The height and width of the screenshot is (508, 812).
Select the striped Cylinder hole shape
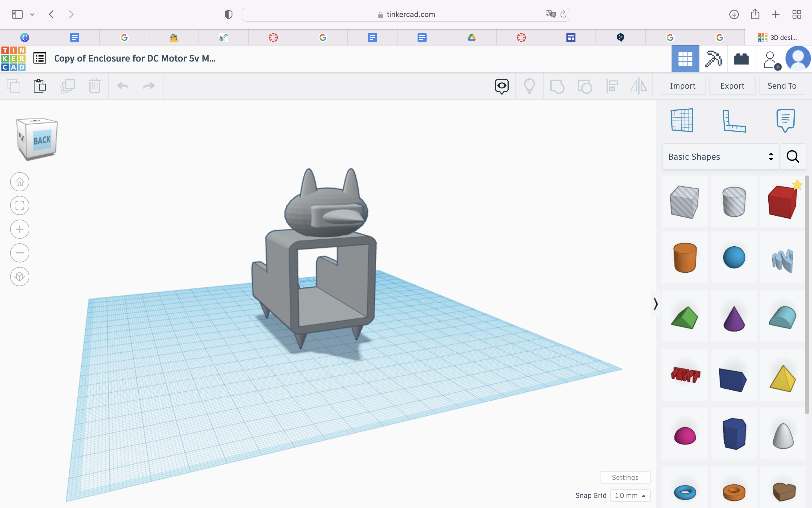pyautogui.click(x=734, y=202)
